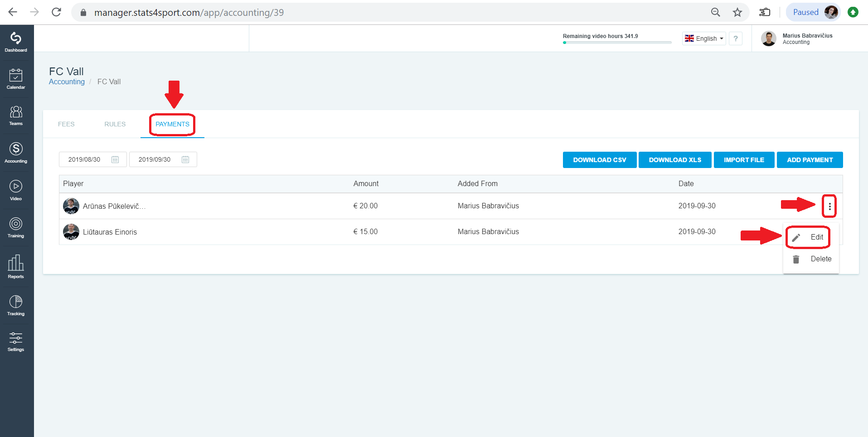Open calendar picker for 2019/08/30 date
Viewport: 868px width, 437px height.
pos(115,159)
